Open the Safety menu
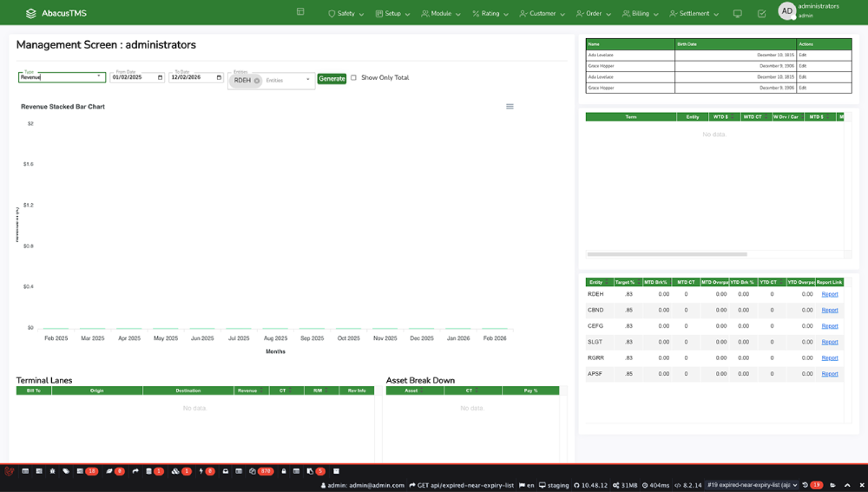 point(345,14)
